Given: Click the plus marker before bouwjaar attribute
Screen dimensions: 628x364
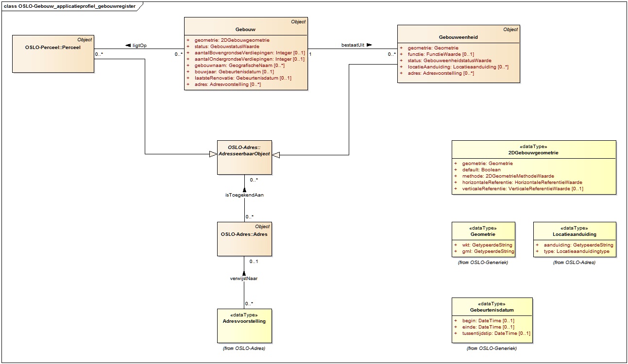Looking at the screenshot, I should click(x=188, y=72).
